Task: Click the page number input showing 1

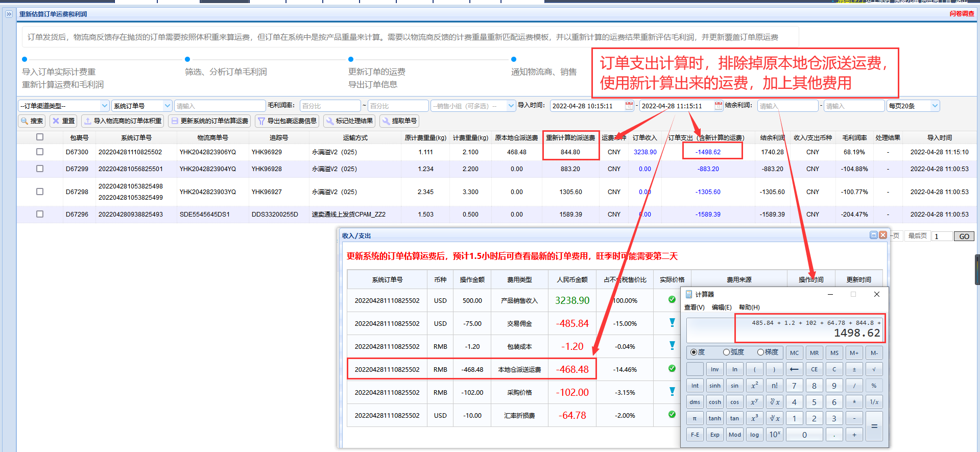Action: tap(942, 236)
